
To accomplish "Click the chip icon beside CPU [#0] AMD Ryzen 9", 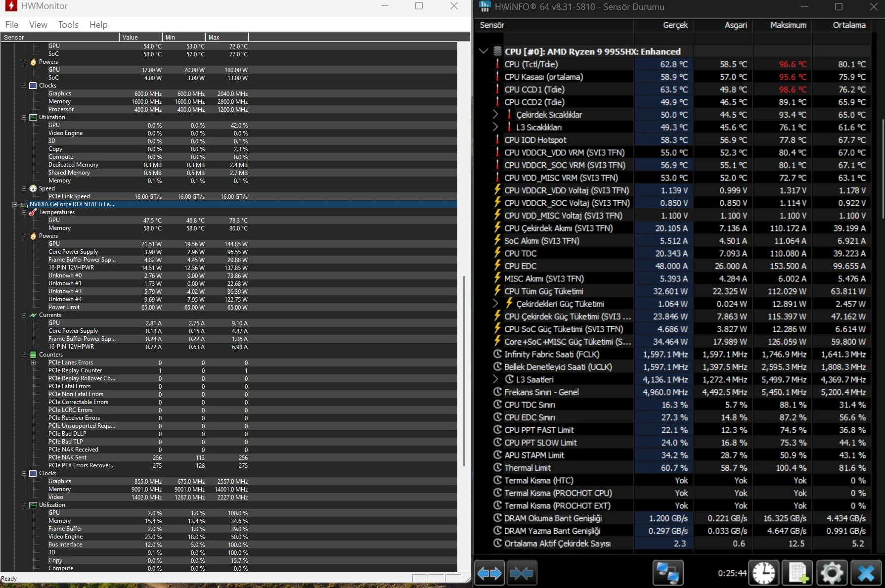I will [x=498, y=51].
